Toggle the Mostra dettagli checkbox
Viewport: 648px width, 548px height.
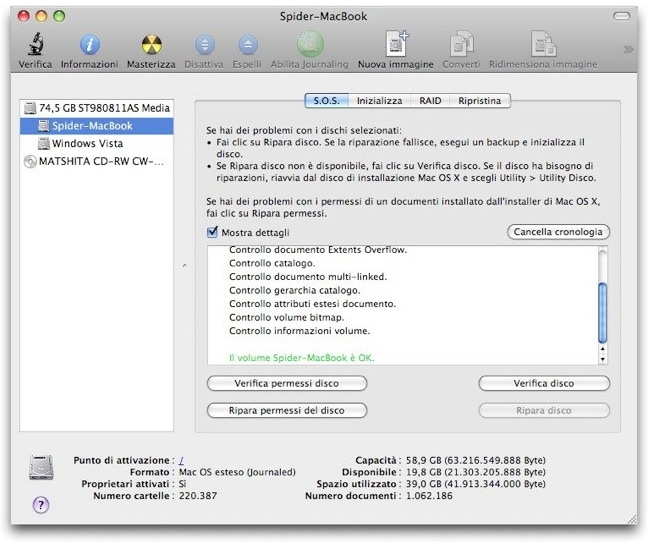coord(212,232)
